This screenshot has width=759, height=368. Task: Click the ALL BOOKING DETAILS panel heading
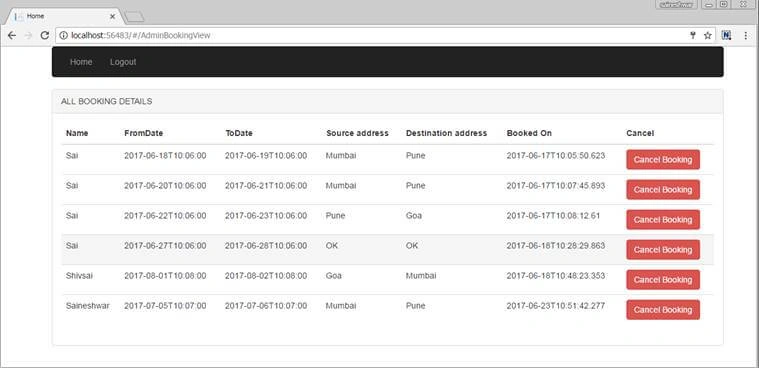[x=106, y=102]
